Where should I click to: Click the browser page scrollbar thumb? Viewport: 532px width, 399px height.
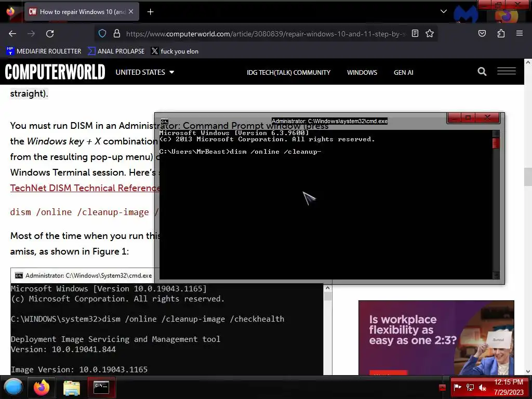pyautogui.click(x=528, y=177)
